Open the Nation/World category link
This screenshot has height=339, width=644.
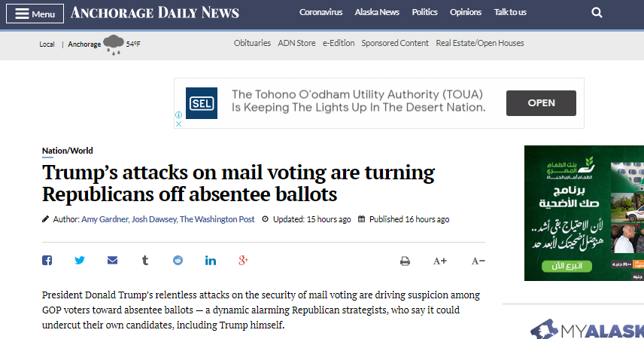[x=68, y=151]
